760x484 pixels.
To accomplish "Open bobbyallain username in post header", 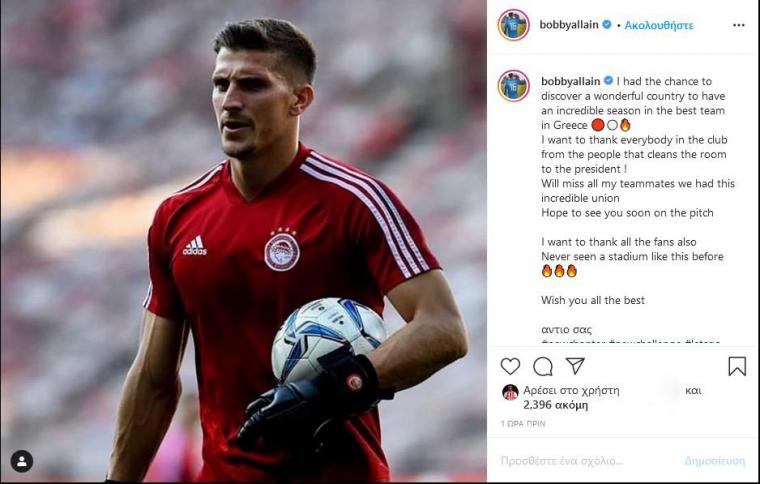I will coord(569,25).
